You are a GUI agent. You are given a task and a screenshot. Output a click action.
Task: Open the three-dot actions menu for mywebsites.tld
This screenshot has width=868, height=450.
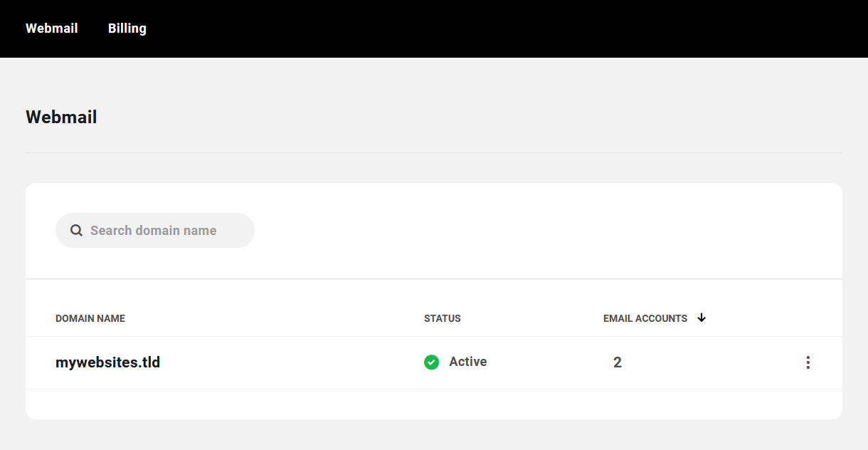coord(808,362)
